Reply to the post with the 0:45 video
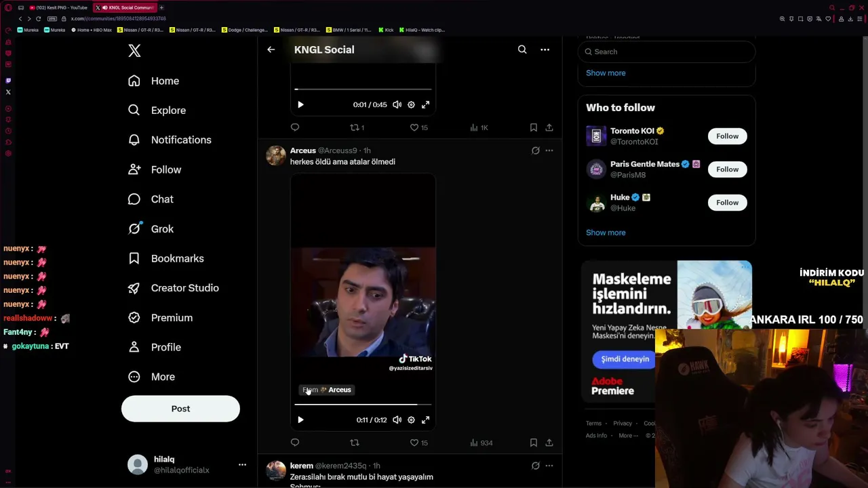This screenshot has height=488, width=868. point(295,127)
